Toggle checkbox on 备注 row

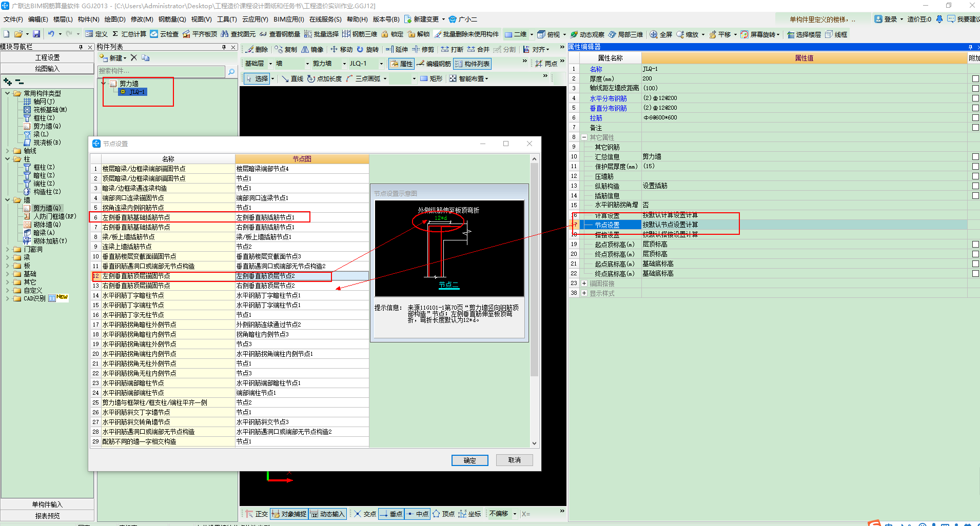click(975, 127)
